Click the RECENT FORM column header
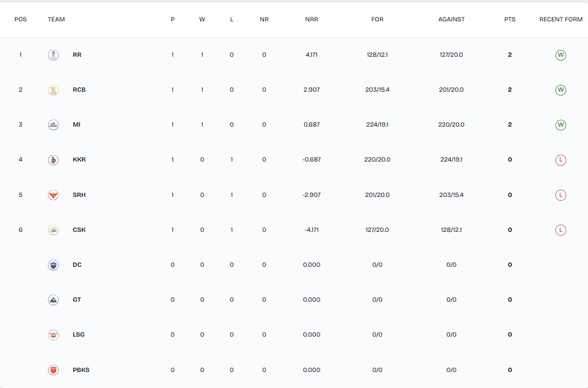 561,19
